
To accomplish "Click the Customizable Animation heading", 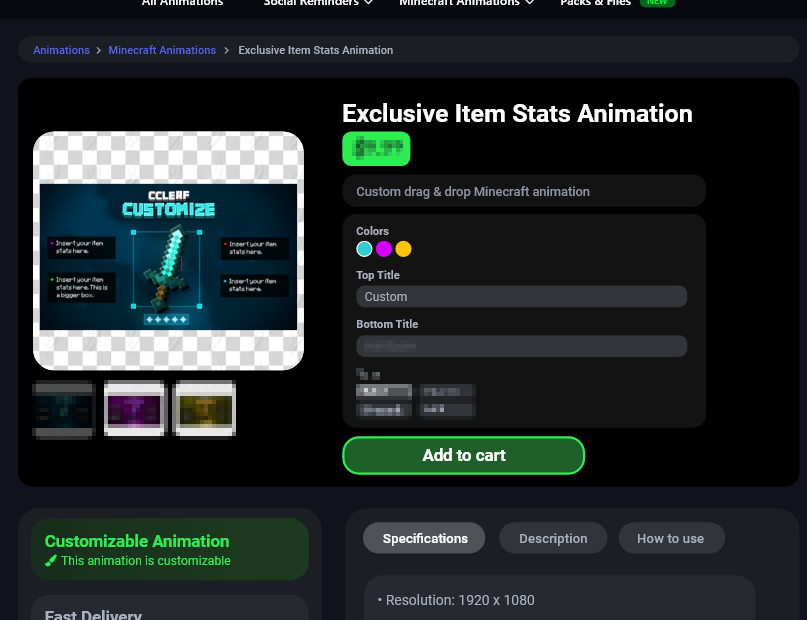I will tap(137, 541).
